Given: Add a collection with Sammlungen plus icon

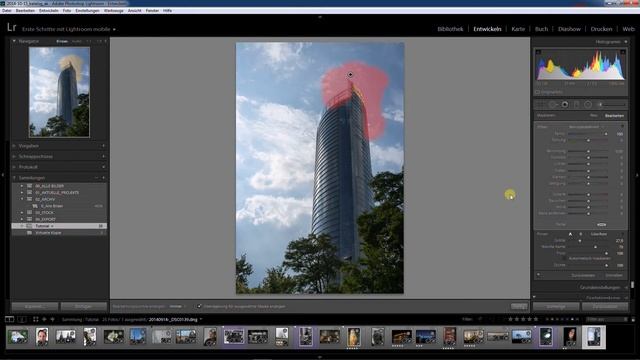Looking at the screenshot, I should click(x=103, y=178).
